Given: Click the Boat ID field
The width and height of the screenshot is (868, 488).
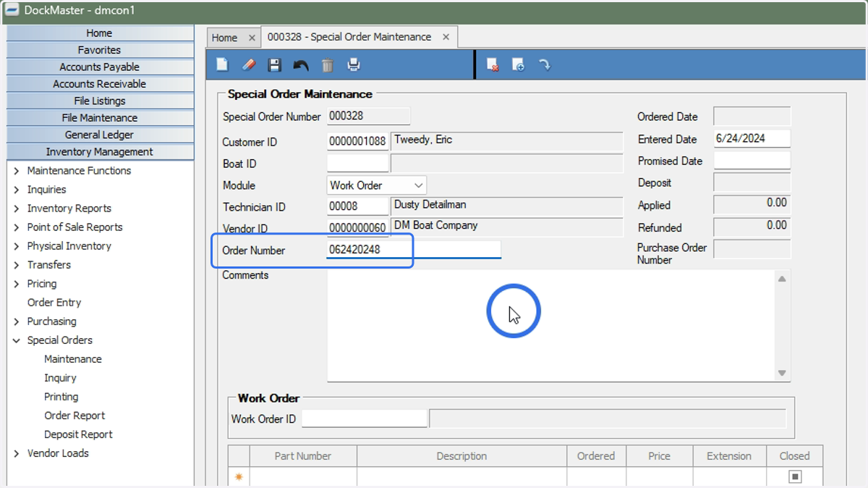Looking at the screenshot, I should pos(357,164).
